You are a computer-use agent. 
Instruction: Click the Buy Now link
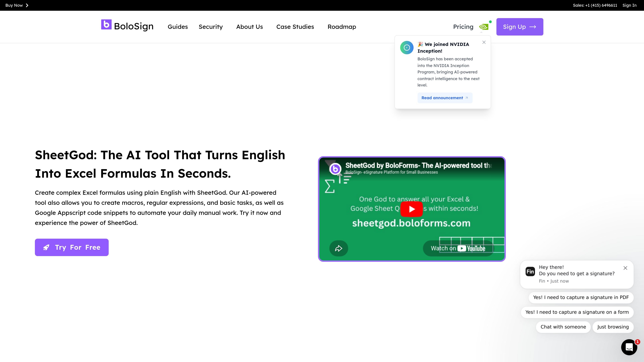click(14, 5)
